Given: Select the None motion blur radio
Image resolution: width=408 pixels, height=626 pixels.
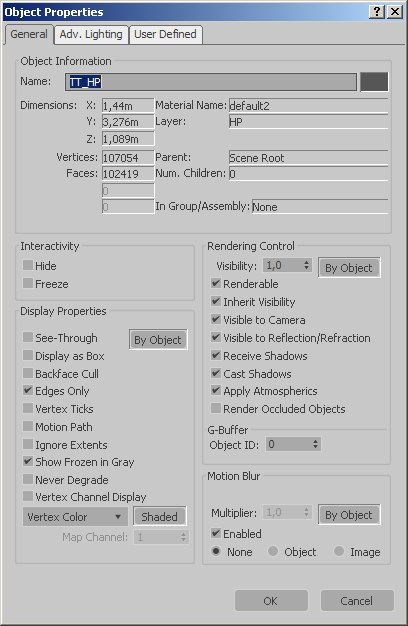Looking at the screenshot, I should click(x=216, y=551).
